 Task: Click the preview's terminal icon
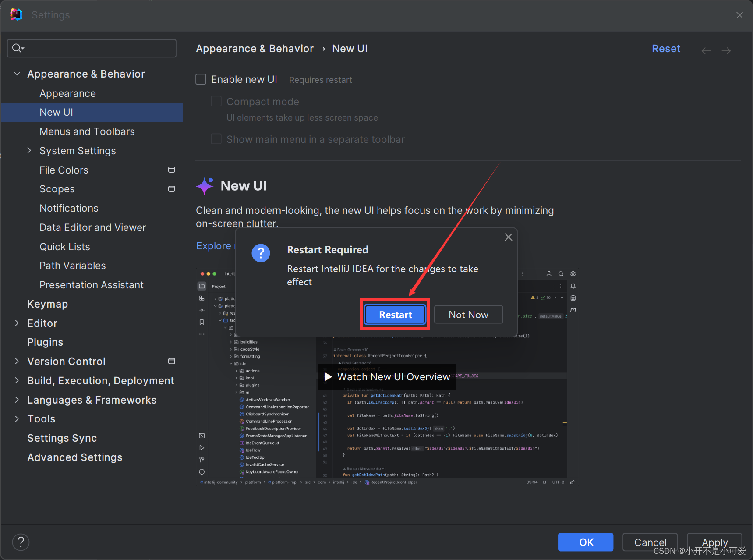click(x=202, y=436)
